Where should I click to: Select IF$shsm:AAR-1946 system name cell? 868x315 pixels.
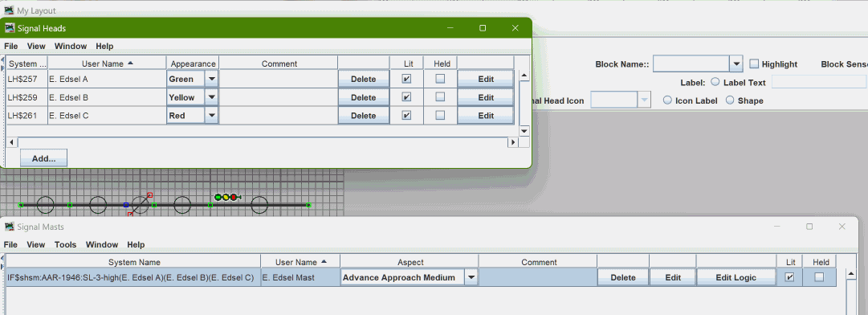(132, 277)
